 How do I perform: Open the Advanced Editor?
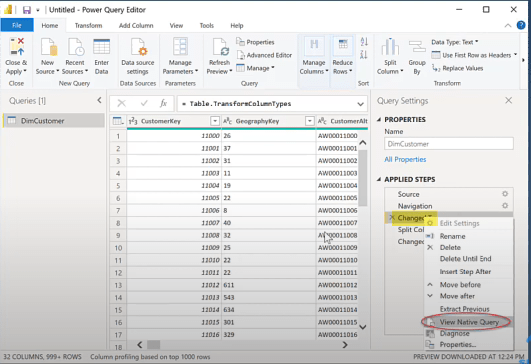[x=264, y=55]
